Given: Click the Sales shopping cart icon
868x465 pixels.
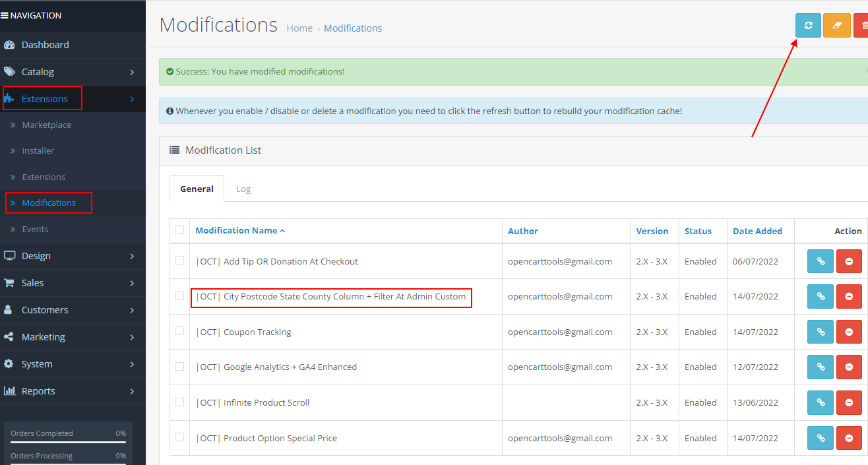Looking at the screenshot, I should pos(9,283).
